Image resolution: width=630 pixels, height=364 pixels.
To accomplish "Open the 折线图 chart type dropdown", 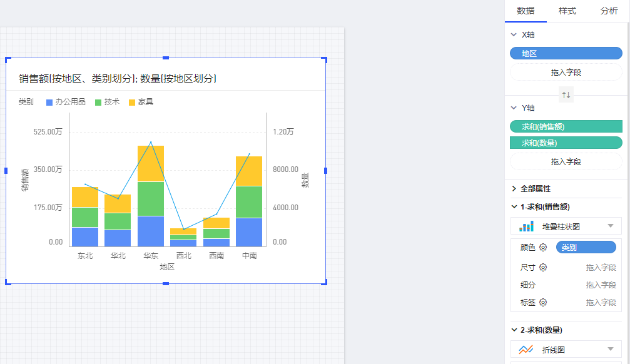I will point(610,350).
